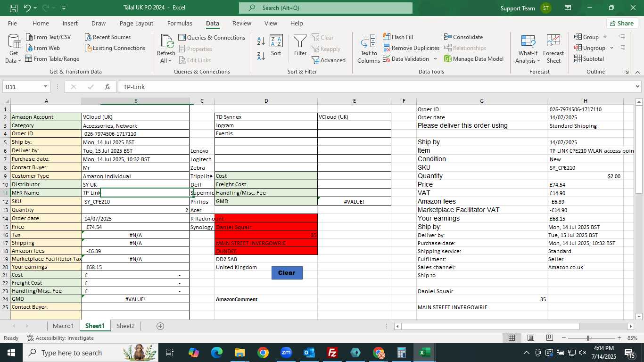Select the red Daniel Squair cell
This screenshot has width=644, height=362.
266,227
